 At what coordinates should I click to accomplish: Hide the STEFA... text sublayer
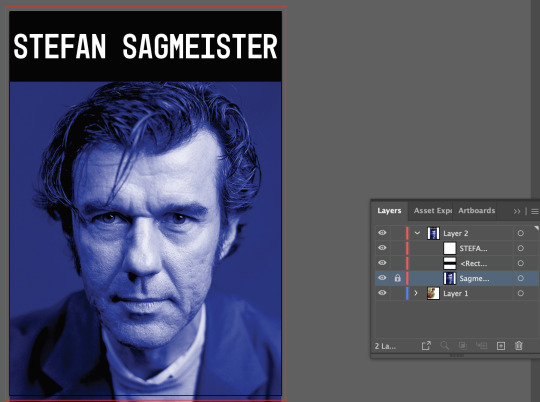(x=382, y=248)
